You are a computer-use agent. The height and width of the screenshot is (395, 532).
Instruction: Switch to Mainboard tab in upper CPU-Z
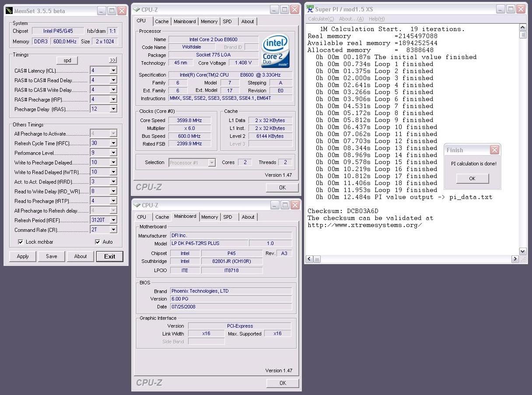(x=185, y=21)
